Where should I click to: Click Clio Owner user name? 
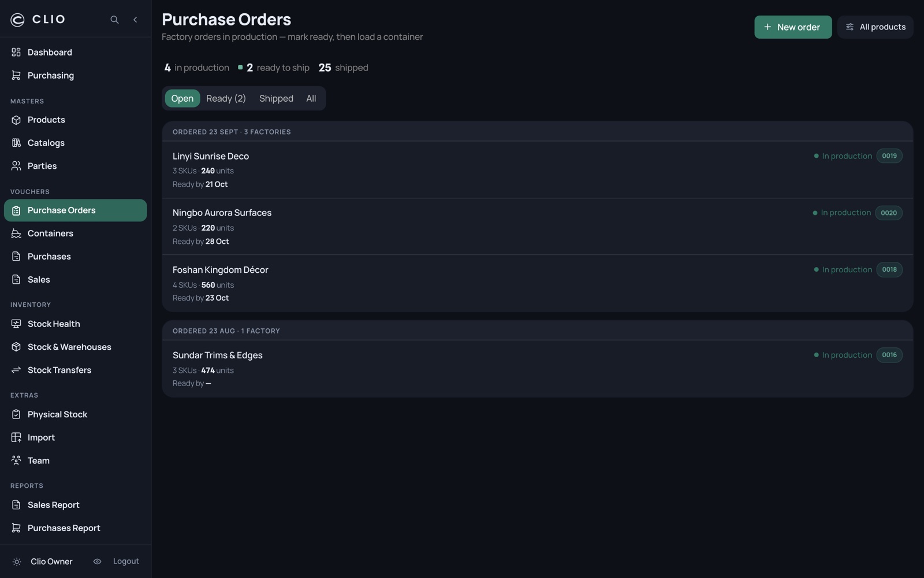click(x=51, y=562)
